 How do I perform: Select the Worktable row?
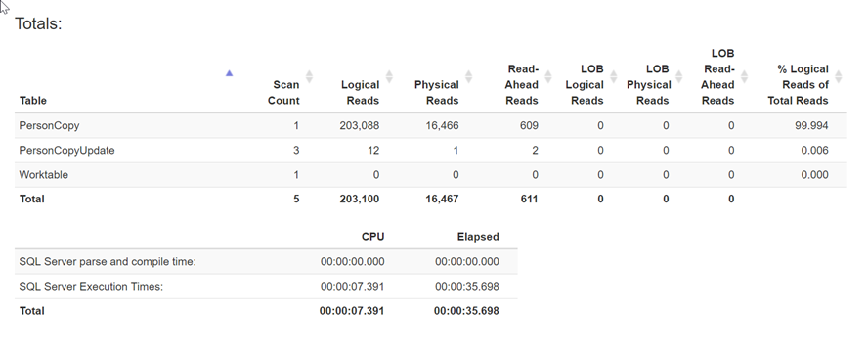431,174
